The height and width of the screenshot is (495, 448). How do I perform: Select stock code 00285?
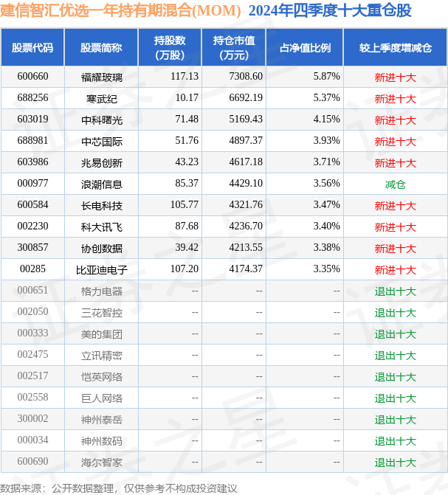(33, 269)
